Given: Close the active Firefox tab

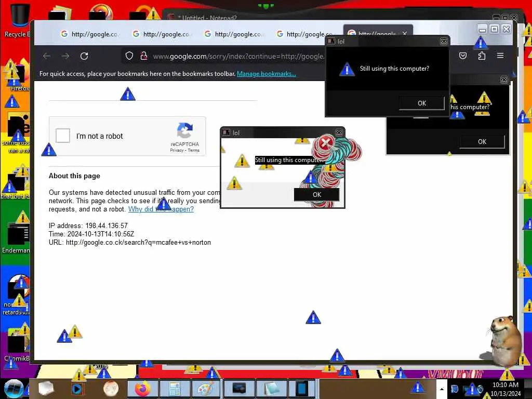Looking at the screenshot, I should click(x=405, y=33).
